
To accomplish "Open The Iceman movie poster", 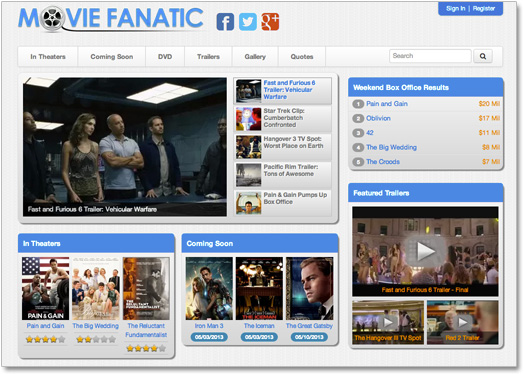I will pyautogui.click(x=259, y=288).
